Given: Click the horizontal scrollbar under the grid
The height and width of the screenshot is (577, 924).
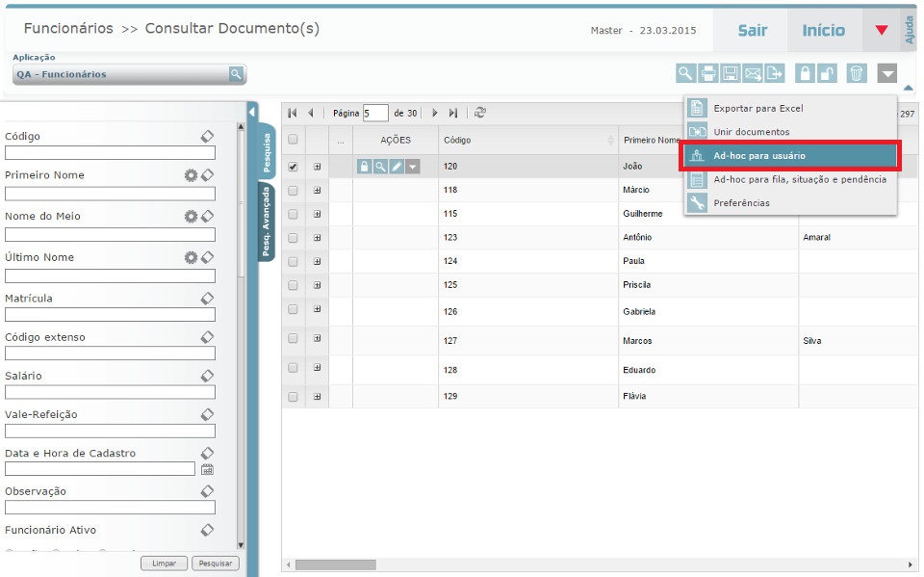Looking at the screenshot, I should 335,564.
